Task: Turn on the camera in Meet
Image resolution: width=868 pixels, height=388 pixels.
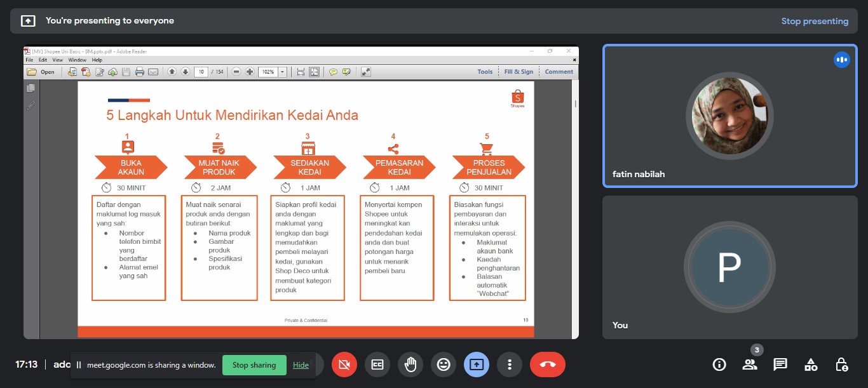Action: click(344, 365)
